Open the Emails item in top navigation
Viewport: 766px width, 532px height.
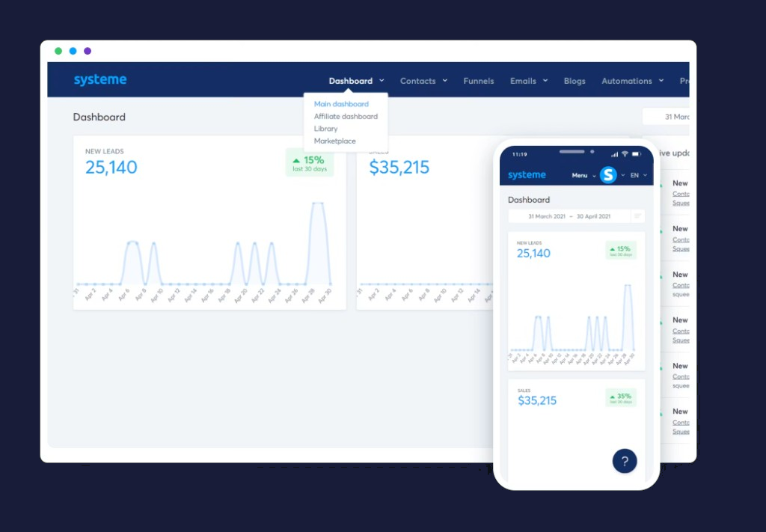pos(523,81)
